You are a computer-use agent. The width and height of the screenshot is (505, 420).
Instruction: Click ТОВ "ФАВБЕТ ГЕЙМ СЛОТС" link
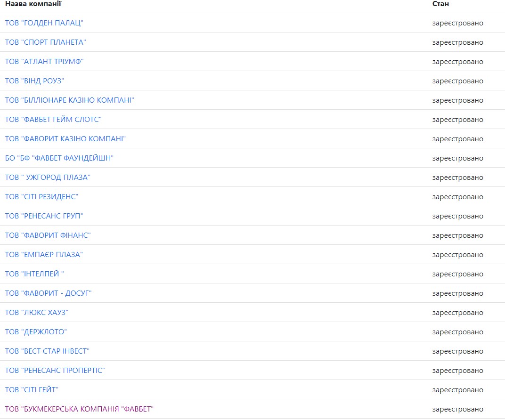pos(53,120)
